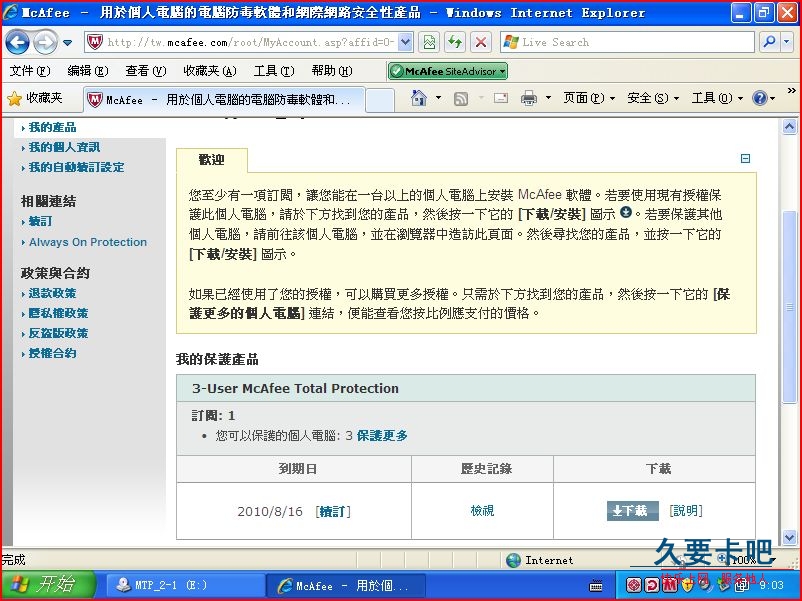Expand the Print options dropdown arrow

point(548,97)
